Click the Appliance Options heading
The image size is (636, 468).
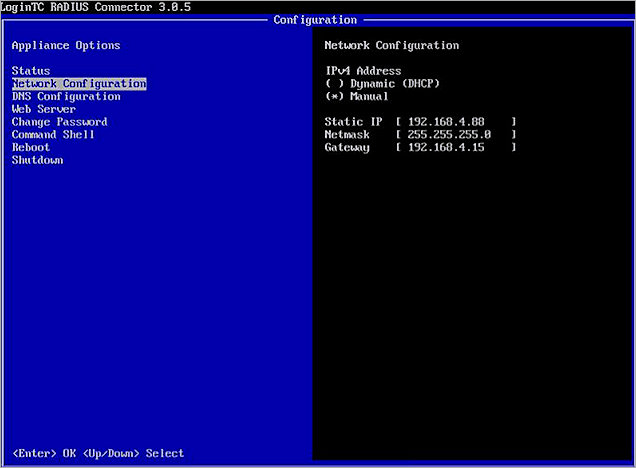[x=66, y=45]
